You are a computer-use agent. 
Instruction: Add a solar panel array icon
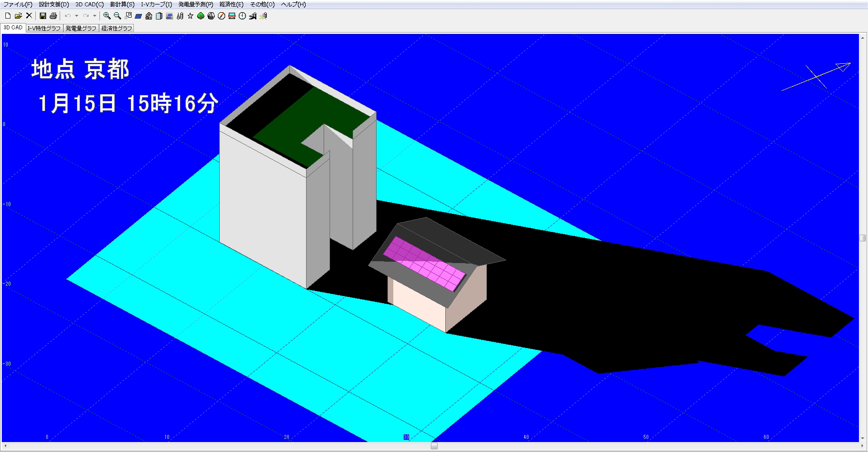(138, 16)
